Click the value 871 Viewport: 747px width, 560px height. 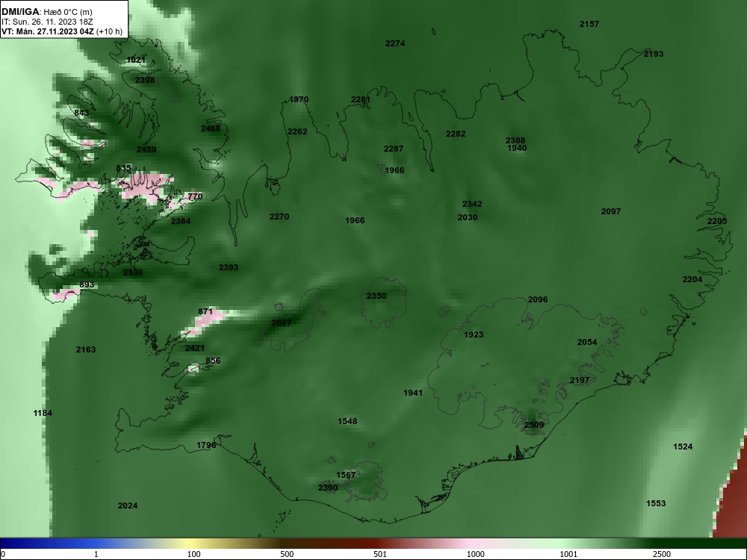point(205,311)
